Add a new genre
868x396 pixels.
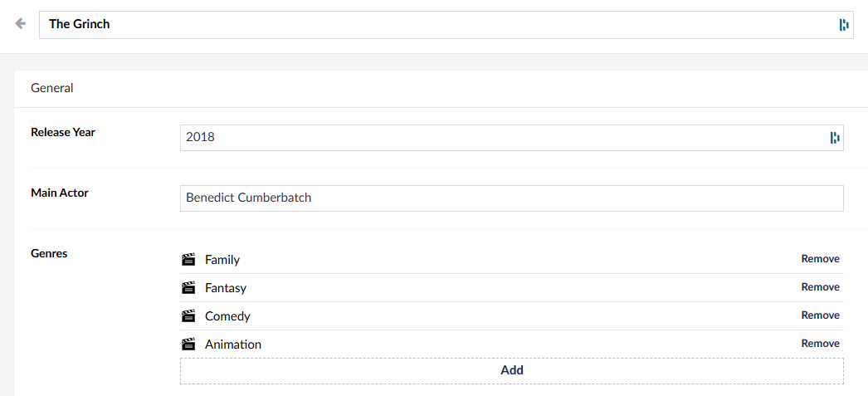click(x=512, y=370)
